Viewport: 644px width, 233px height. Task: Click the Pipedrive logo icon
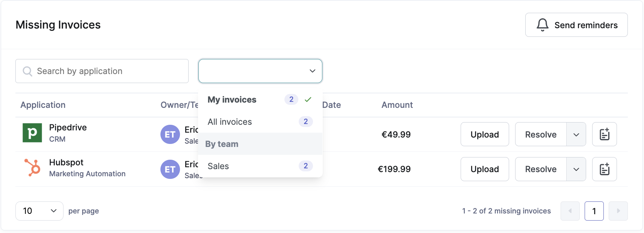[x=32, y=133]
